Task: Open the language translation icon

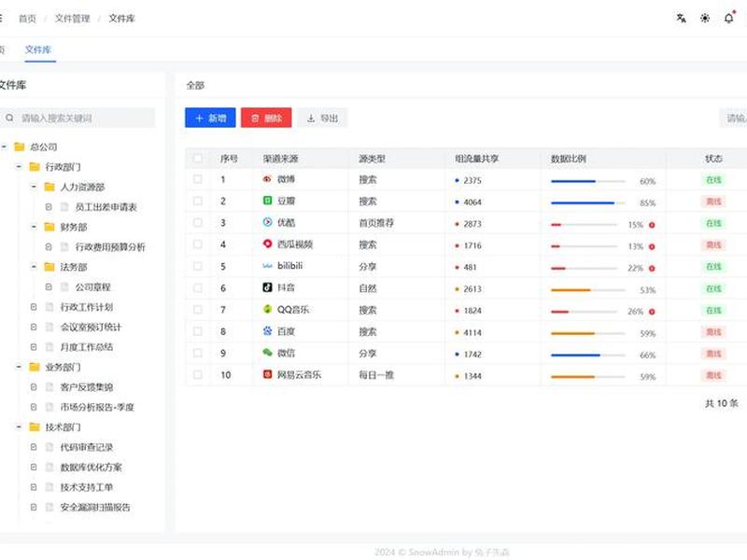Action: [x=682, y=18]
